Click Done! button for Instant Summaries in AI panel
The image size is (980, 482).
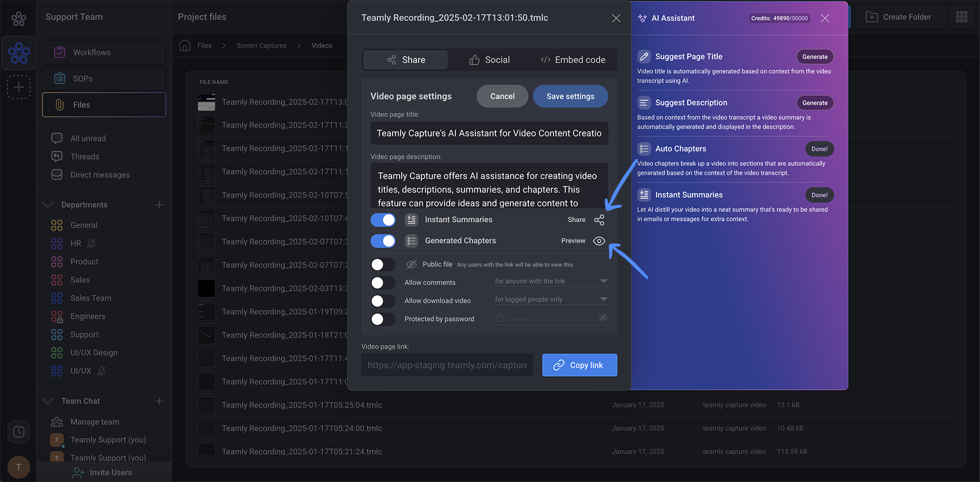point(819,195)
